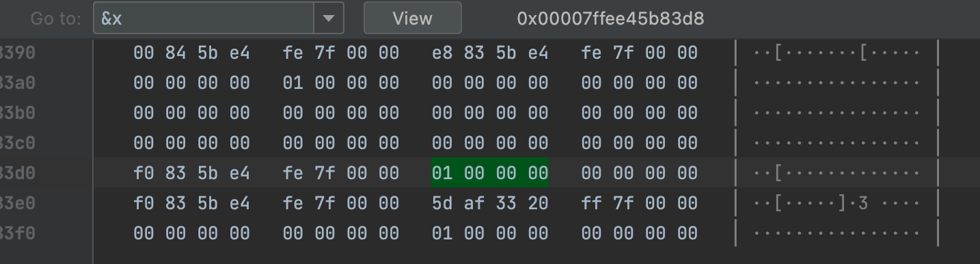This screenshot has width=980, height=264.
Task: Select bytes 00 84 5b e4
Action: pos(192,53)
